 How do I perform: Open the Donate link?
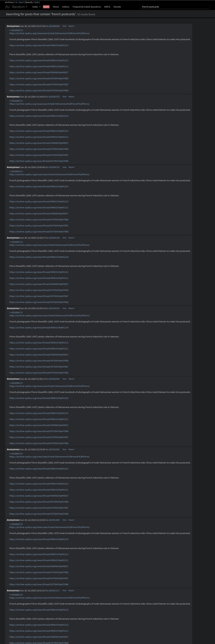click(x=117, y=7)
